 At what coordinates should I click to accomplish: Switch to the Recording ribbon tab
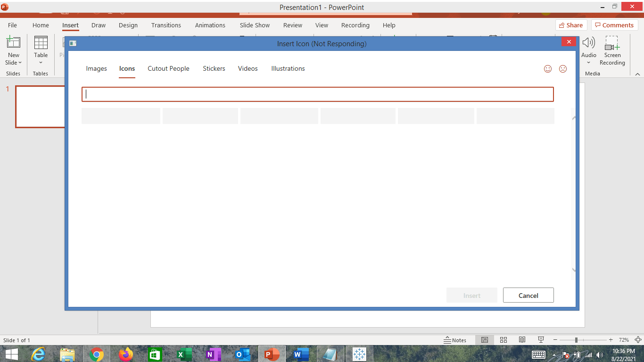coord(355,25)
